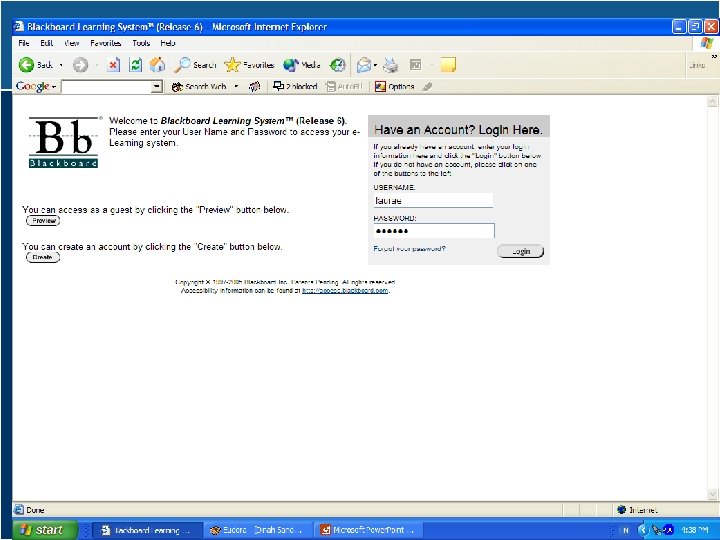720x540 pixels.
Task: Click in the Username input field
Action: coord(433,200)
